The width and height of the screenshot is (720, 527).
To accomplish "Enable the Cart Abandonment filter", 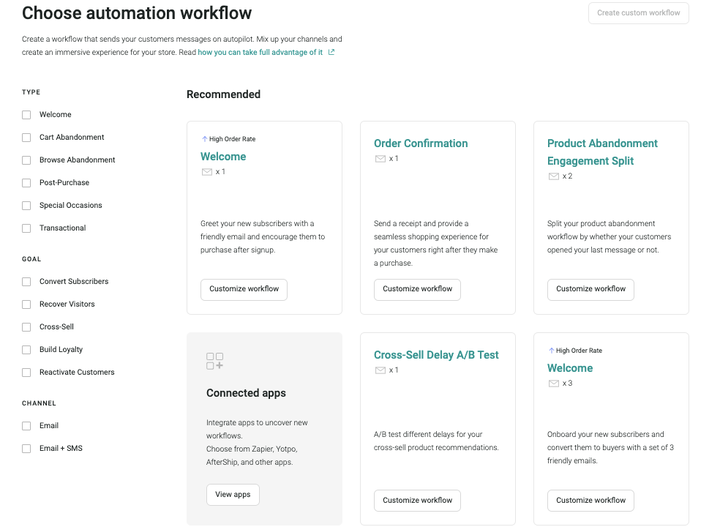I will (27, 137).
